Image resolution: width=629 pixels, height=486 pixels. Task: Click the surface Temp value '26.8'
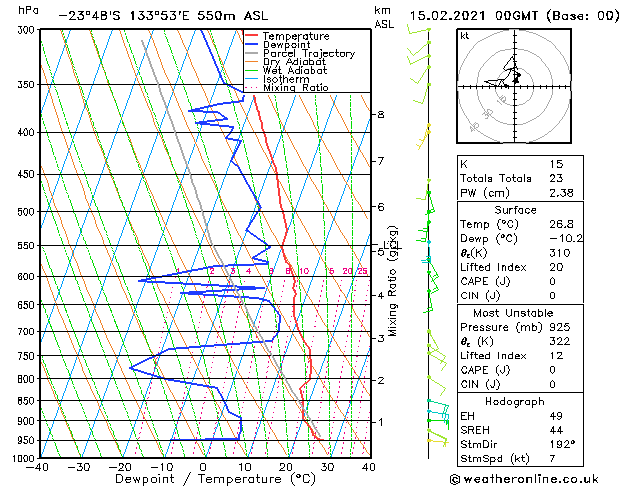561,224
